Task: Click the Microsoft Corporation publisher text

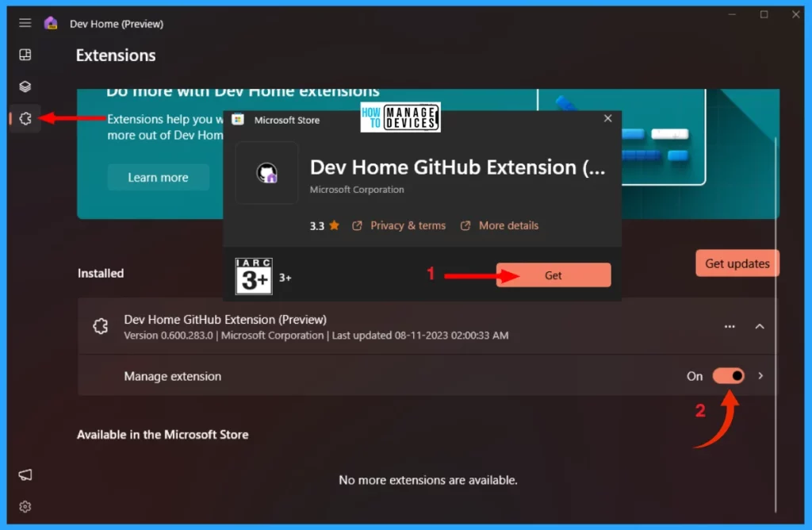Action: tap(357, 190)
